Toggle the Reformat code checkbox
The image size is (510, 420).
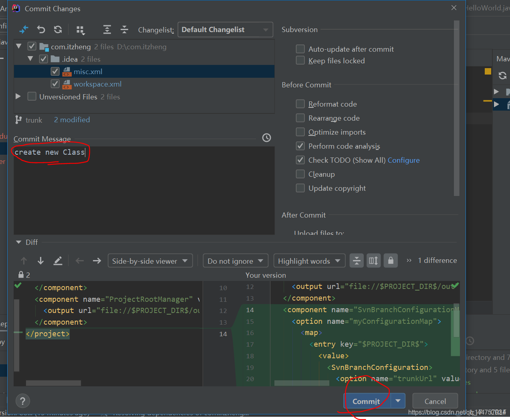click(300, 104)
